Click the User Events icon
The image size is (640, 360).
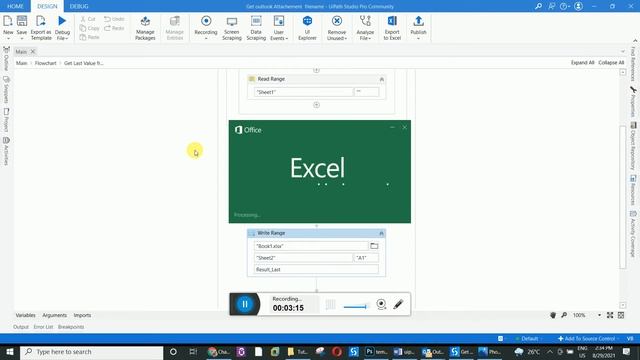coord(279,21)
